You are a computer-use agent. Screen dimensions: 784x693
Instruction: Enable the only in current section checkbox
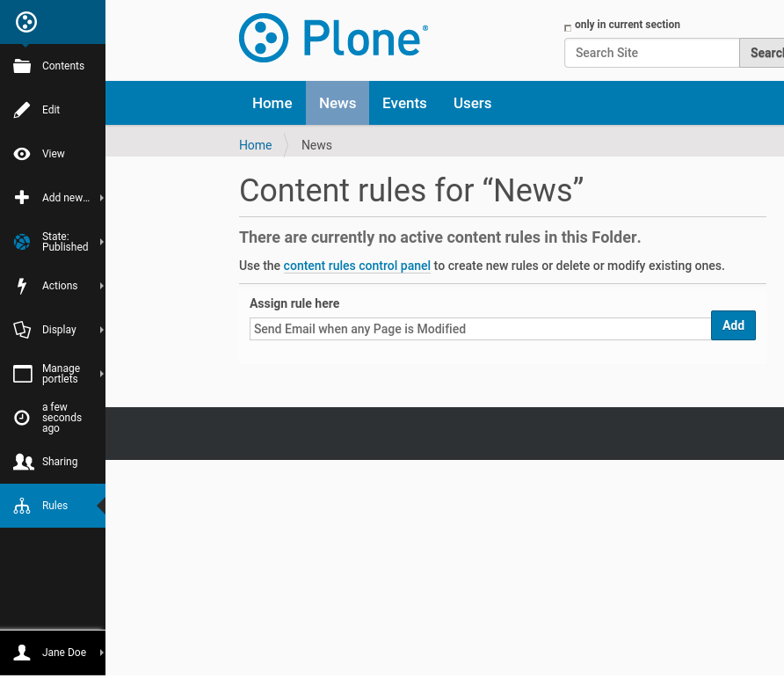point(568,27)
